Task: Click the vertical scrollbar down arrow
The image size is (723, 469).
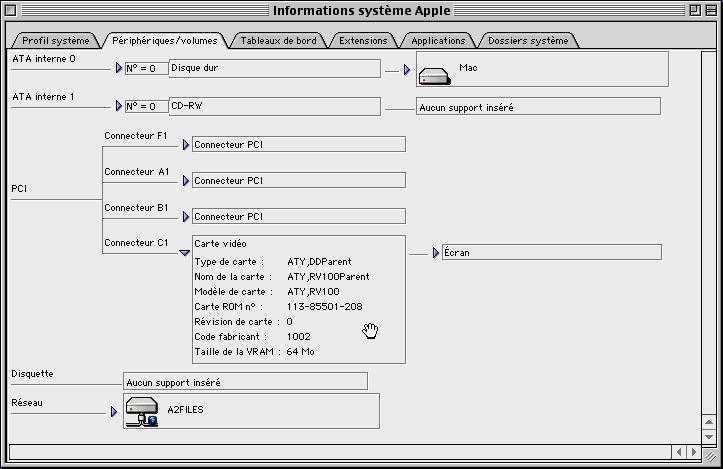Action: pos(709,436)
